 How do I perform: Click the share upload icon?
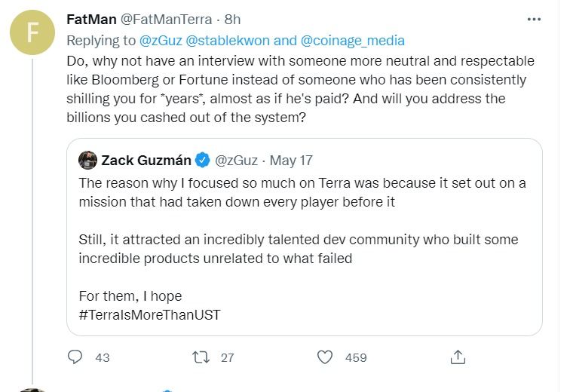pos(457,357)
